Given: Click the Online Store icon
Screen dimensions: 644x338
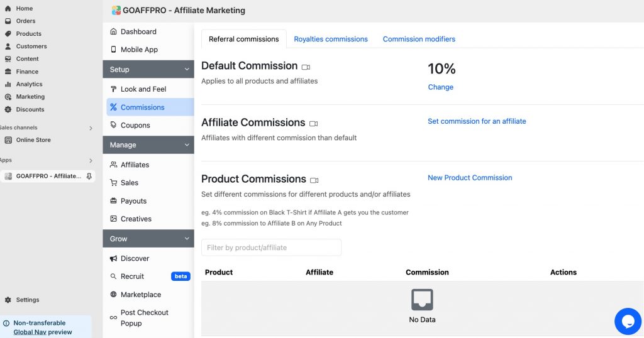Looking at the screenshot, I should point(8,140).
